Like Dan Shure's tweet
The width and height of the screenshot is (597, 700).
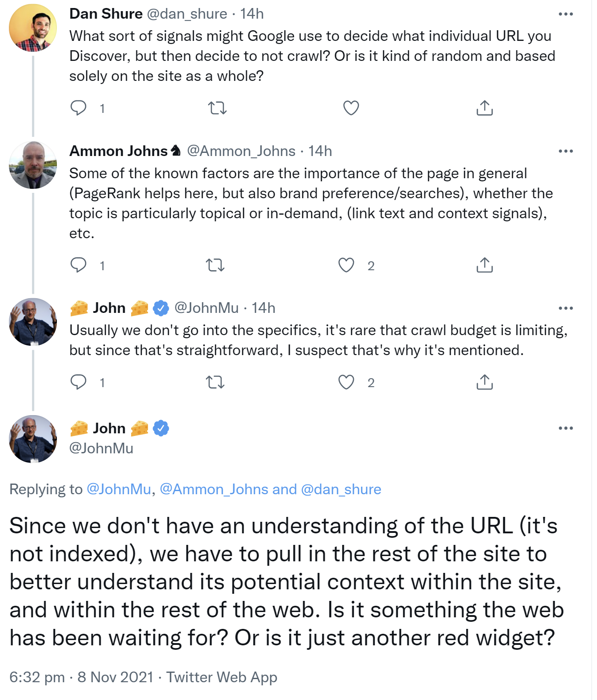(x=351, y=108)
